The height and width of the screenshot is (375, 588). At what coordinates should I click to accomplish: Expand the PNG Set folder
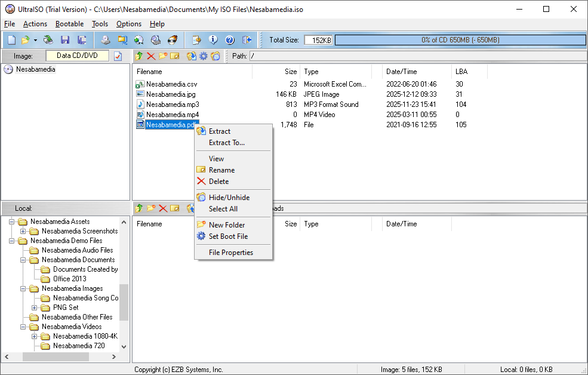coord(35,308)
